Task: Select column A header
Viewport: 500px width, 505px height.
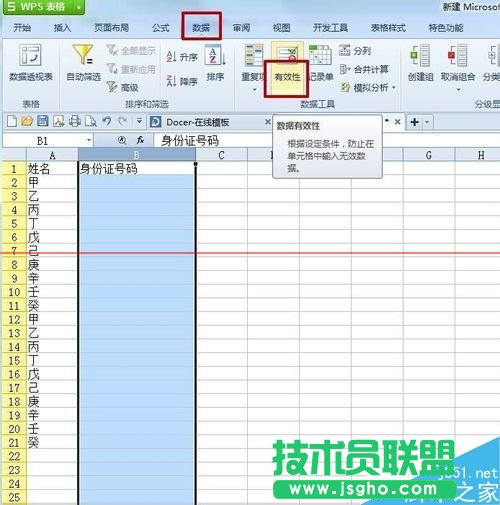Action: pyautogui.click(x=52, y=155)
